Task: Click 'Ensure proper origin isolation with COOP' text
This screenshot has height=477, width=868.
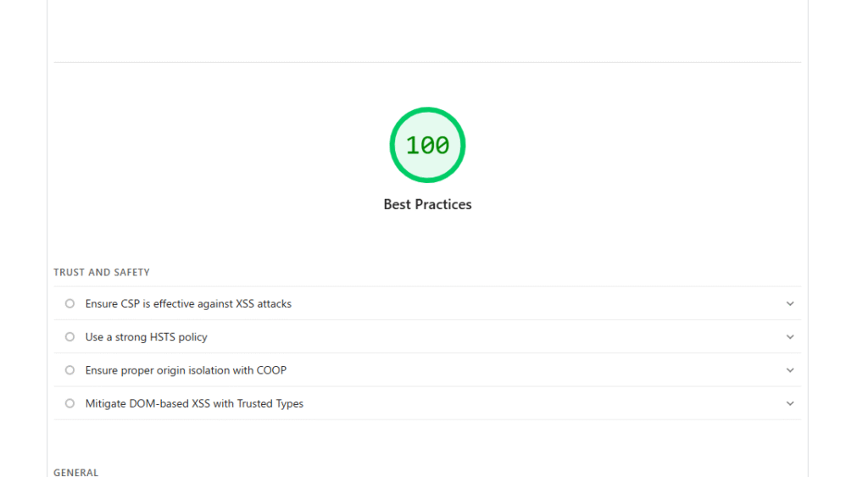Action: (186, 370)
